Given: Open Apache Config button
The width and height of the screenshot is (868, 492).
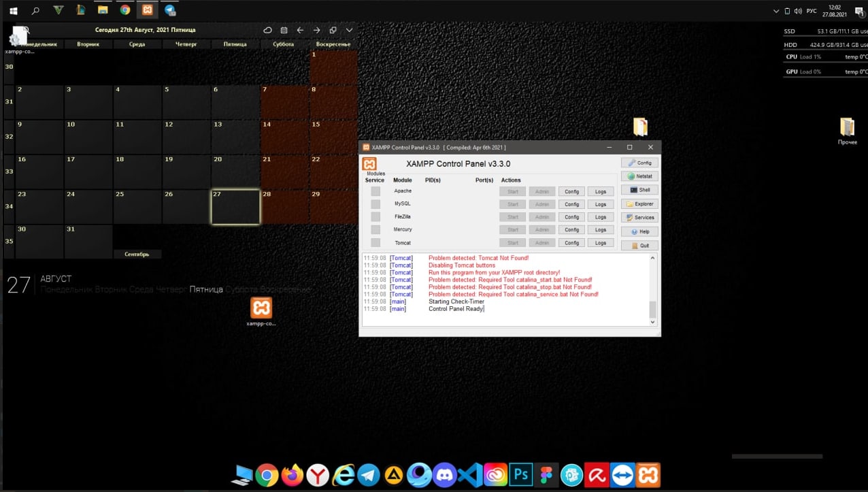Looking at the screenshot, I should 571,192.
